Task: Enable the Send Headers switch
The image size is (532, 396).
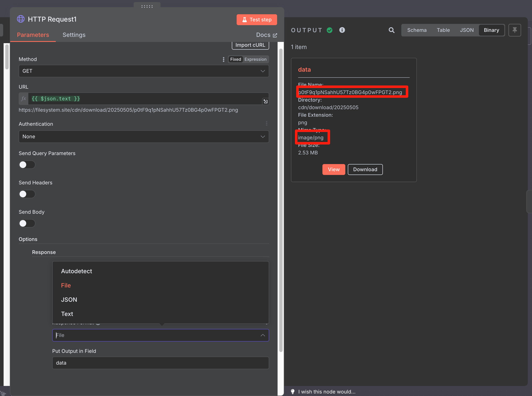Action: click(27, 194)
